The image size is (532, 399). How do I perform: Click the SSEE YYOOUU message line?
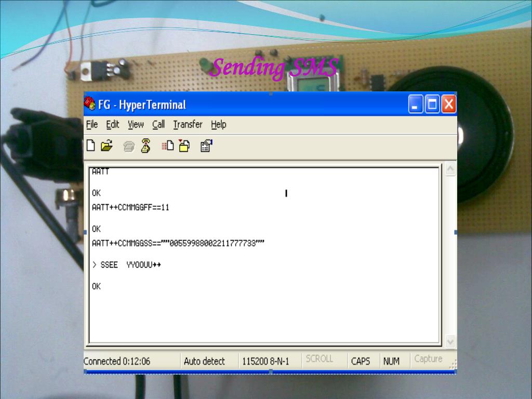(126, 264)
